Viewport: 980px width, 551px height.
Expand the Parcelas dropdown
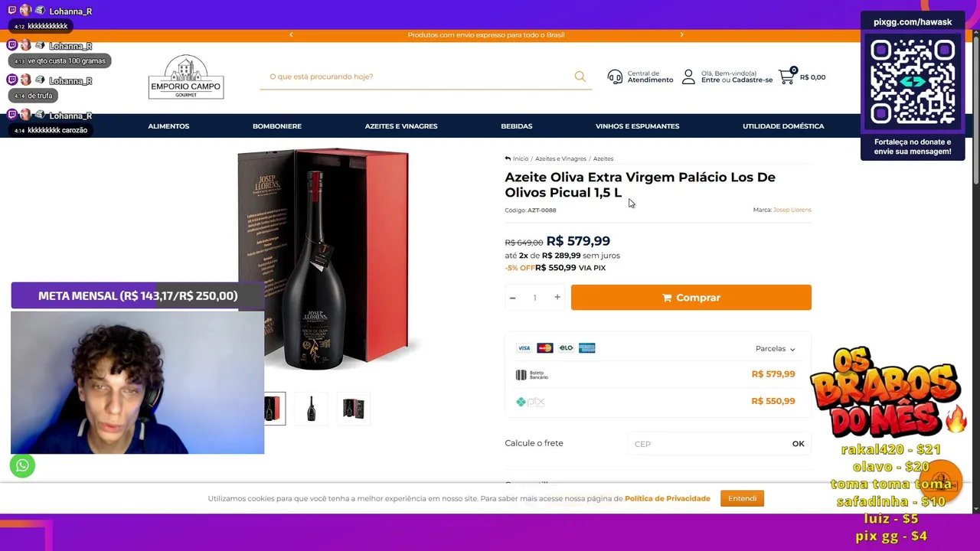click(x=775, y=348)
